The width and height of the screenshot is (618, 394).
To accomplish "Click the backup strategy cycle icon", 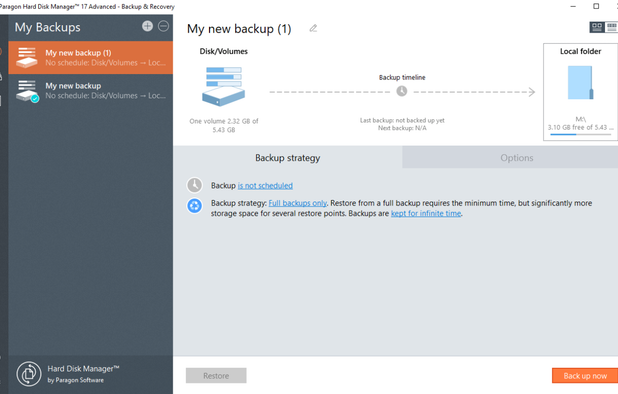I will (x=194, y=205).
